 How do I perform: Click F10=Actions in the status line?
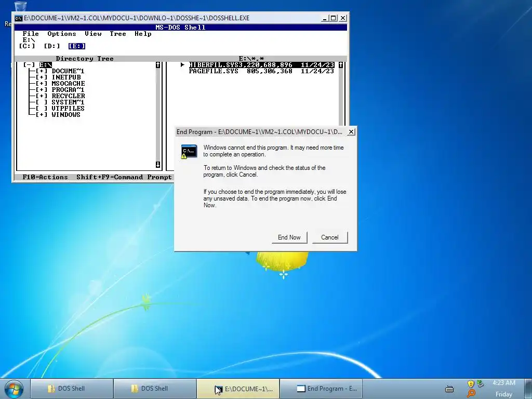click(45, 177)
